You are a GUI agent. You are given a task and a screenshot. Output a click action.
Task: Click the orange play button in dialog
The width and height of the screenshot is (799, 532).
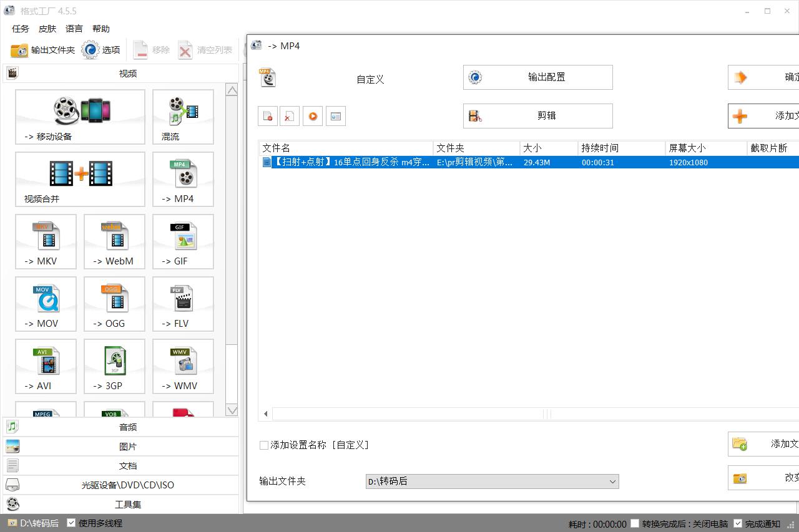tap(313, 116)
